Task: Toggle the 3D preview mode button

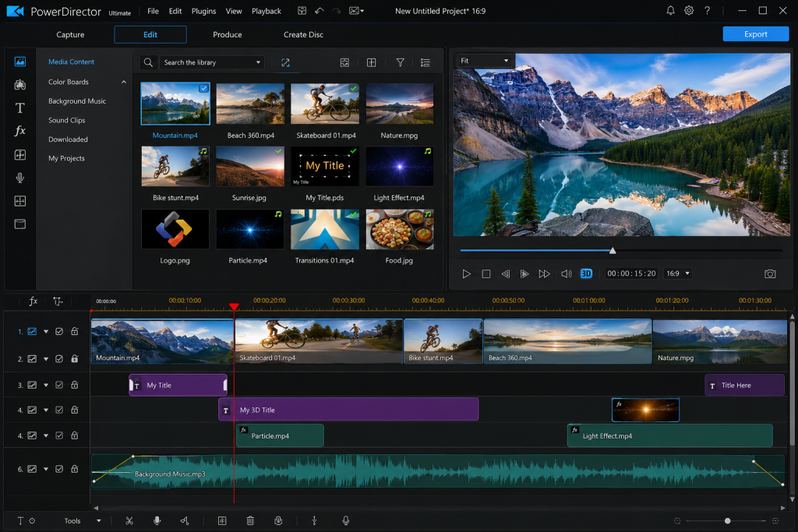Action: pos(586,273)
